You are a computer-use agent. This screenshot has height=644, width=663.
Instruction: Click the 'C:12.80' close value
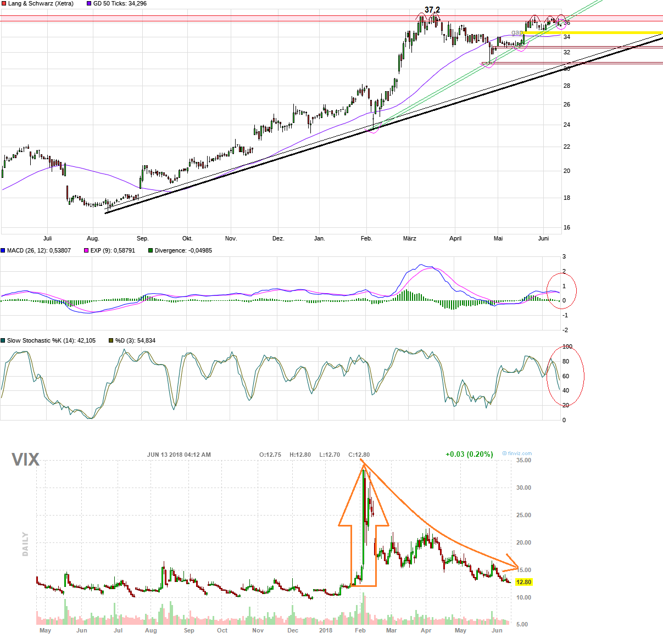pos(359,455)
